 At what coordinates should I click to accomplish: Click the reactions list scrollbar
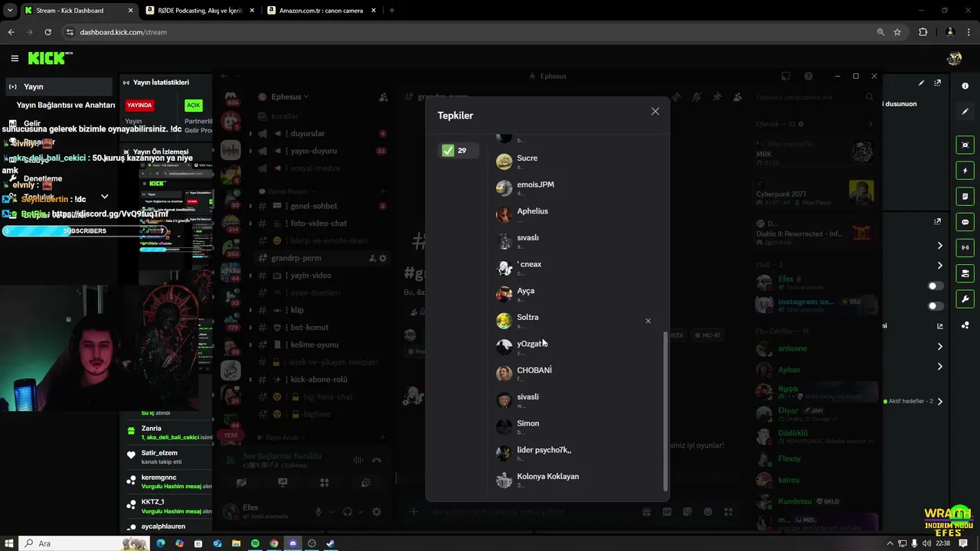(x=665, y=413)
